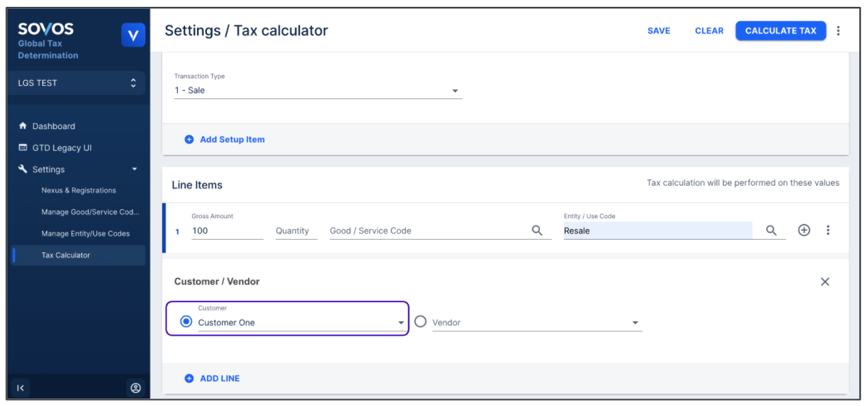Screen dimensions: 868x406
Task: Go to Dashboard in the sidebar
Action: coord(53,126)
